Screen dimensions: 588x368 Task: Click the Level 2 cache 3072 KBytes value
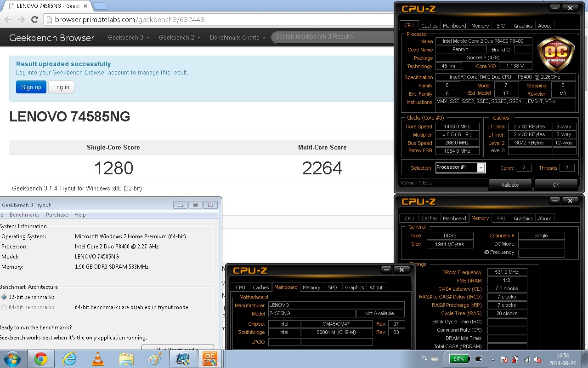[529, 143]
